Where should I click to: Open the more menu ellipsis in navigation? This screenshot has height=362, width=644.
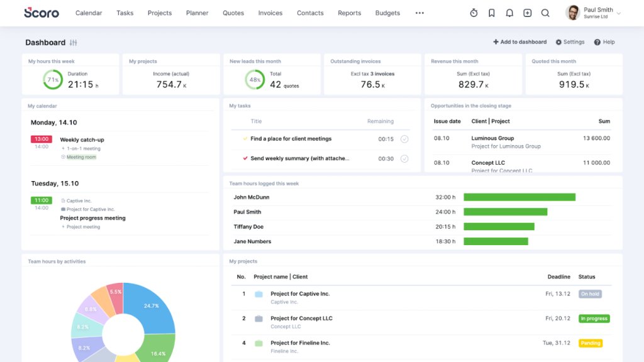coord(419,13)
